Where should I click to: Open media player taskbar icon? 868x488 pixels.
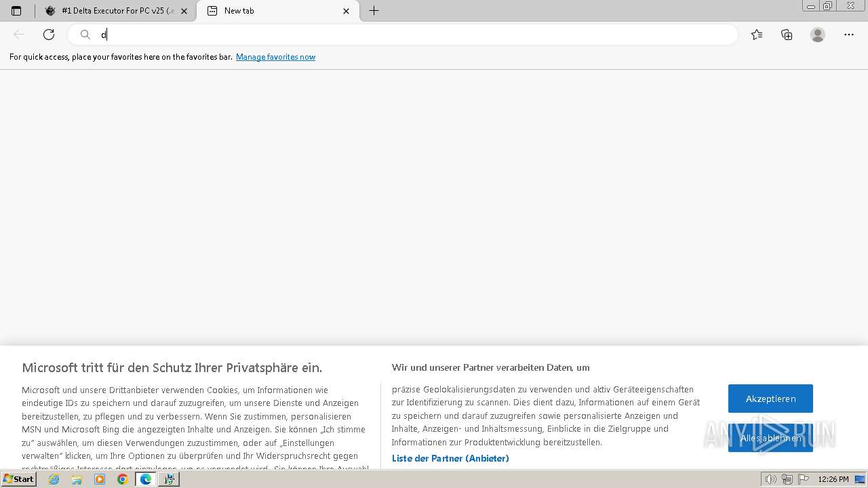(x=100, y=479)
